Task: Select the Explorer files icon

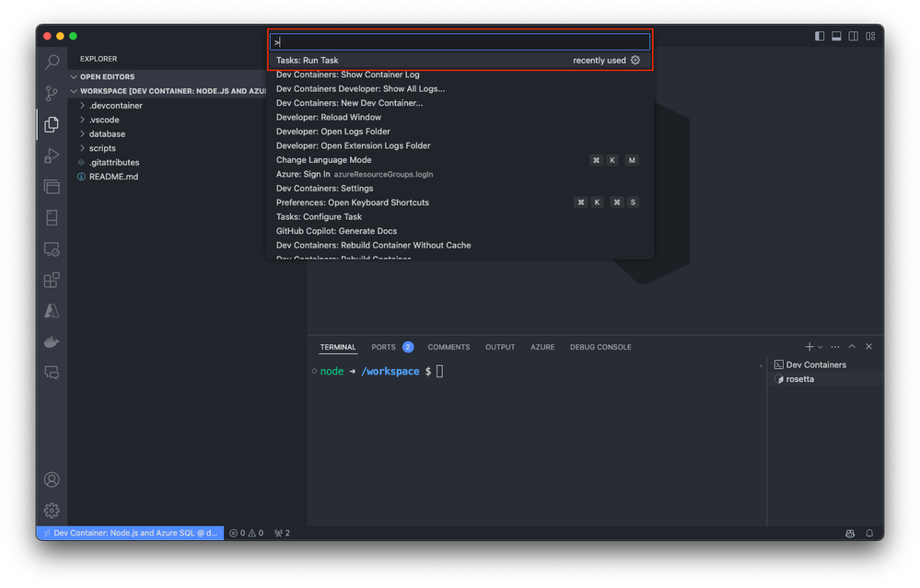Action: point(52,124)
